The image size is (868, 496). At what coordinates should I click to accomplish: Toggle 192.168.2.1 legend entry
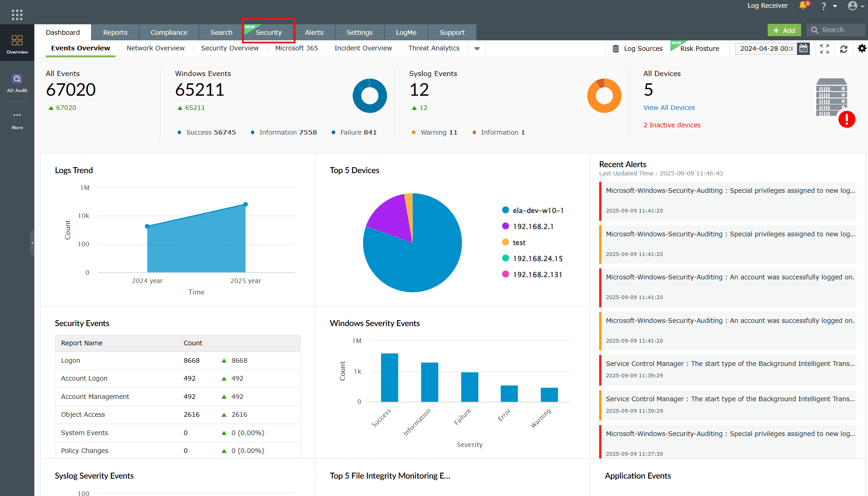(533, 226)
